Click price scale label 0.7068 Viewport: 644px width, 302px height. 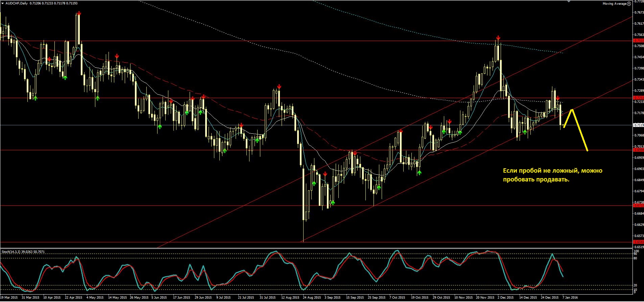pyautogui.click(x=639, y=135)
